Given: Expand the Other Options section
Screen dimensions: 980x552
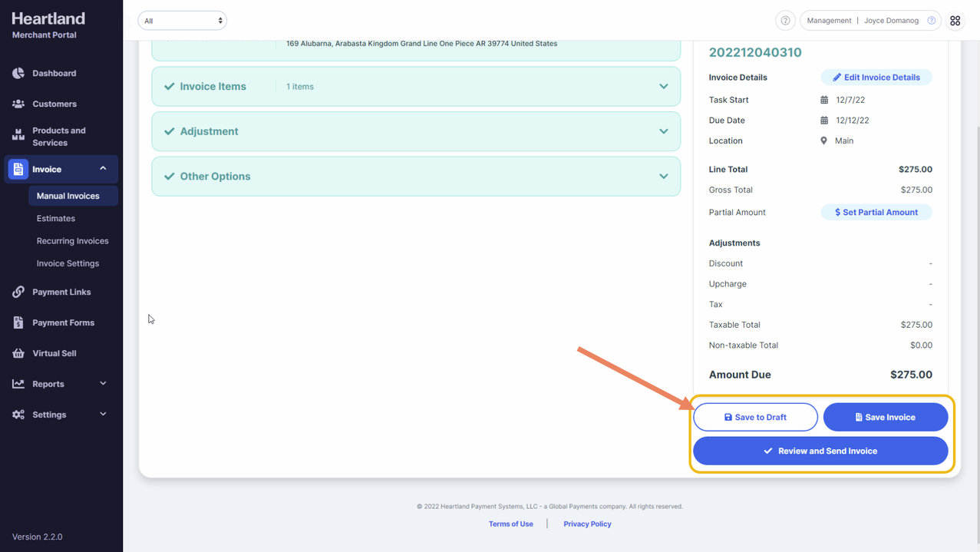Looking at the screenshot, I should coord(663,177).
